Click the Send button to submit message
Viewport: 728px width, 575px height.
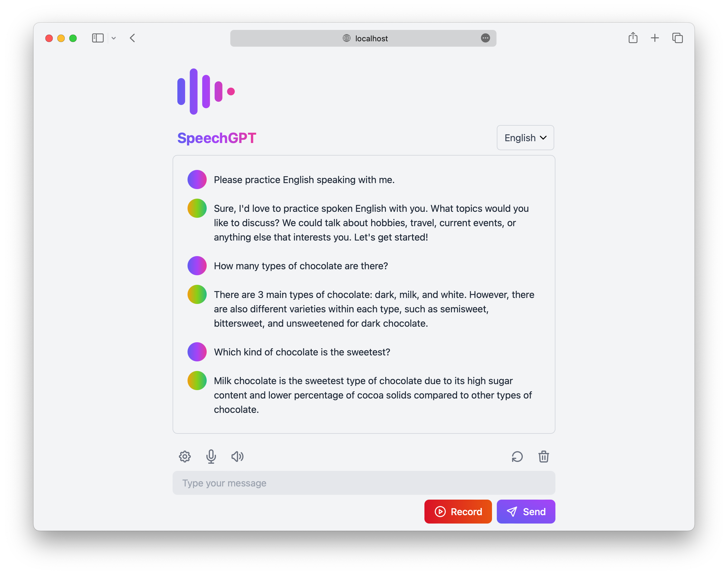(x=525, y=512)
